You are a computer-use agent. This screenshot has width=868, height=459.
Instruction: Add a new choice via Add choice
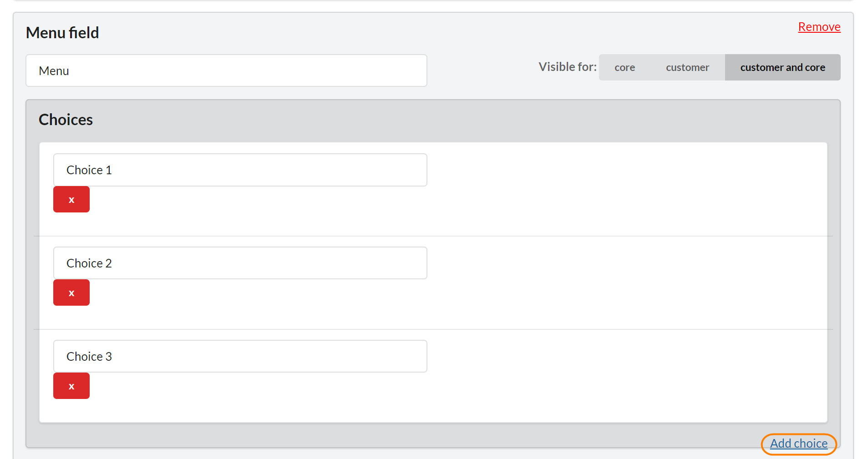click(798, 444)
